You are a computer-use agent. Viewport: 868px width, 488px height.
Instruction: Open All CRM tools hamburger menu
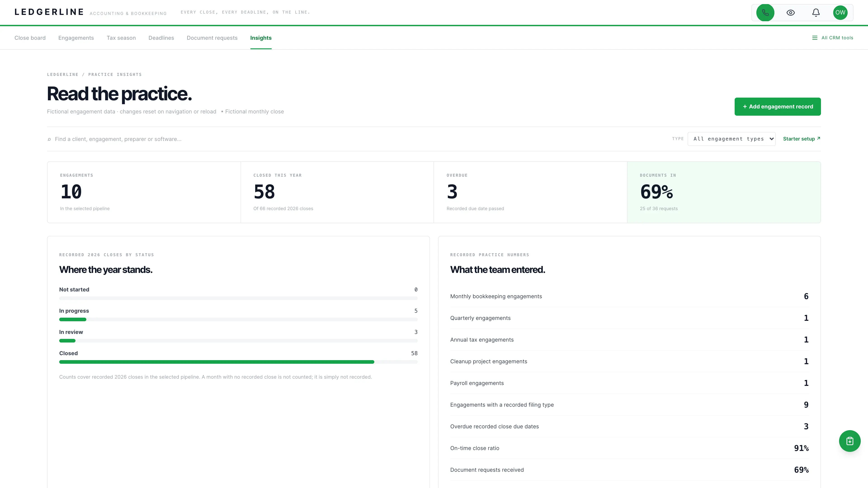[833, 38]
